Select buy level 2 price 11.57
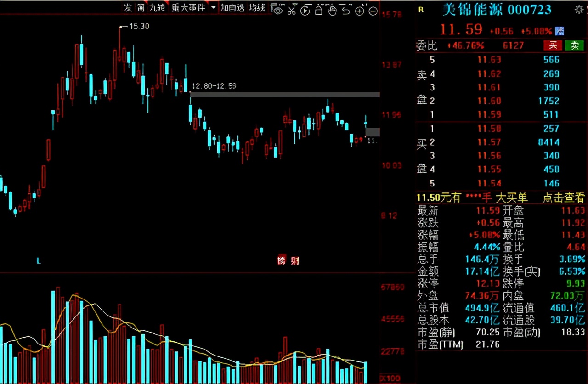588x384 pixels. click(x=489, y=142)
